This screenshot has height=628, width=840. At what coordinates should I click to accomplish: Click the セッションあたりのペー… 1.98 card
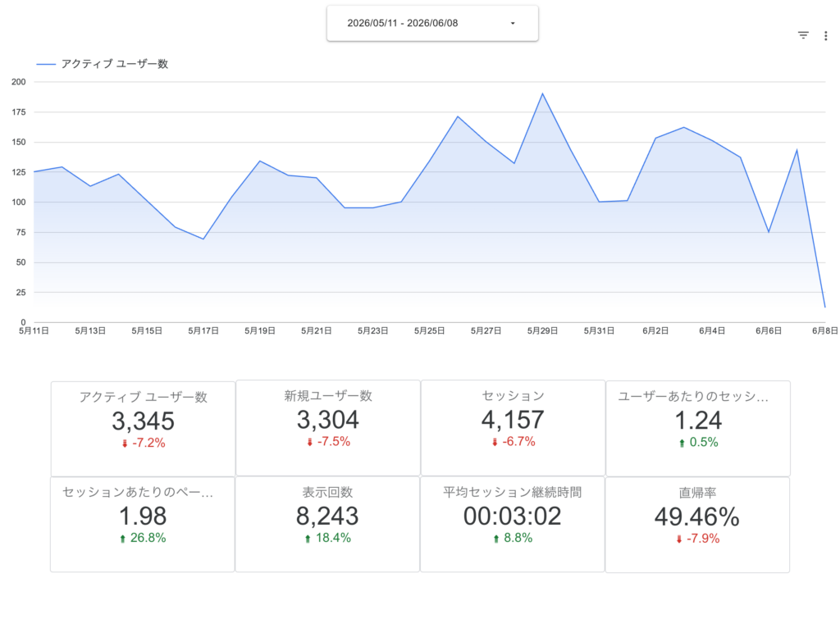(x=143, y=524)
